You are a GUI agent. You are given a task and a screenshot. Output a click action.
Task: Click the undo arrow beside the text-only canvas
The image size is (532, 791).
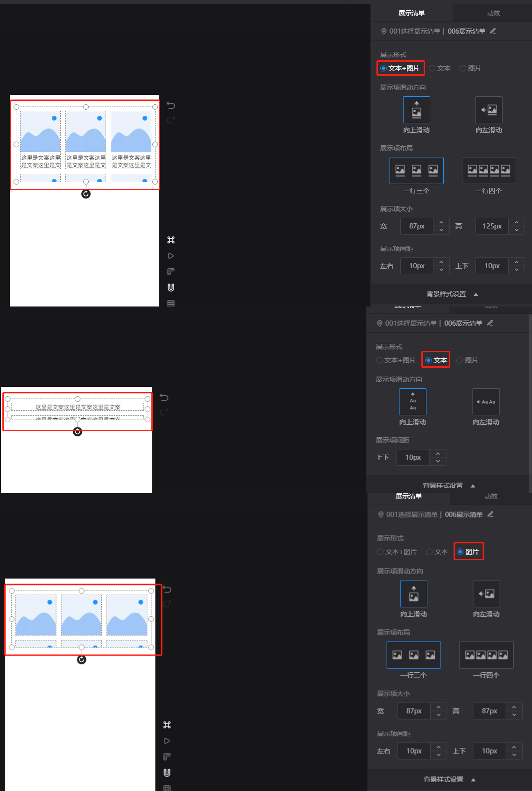coord(164,397)
